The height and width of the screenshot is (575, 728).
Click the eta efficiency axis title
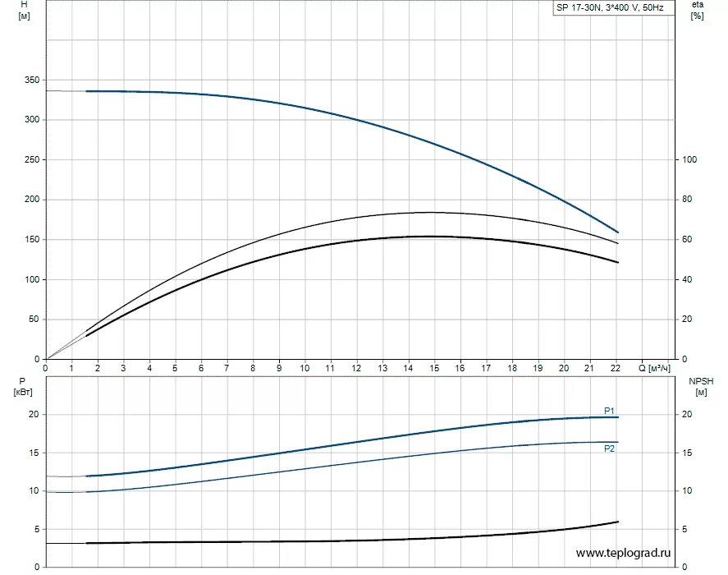(x=698, y=10)
